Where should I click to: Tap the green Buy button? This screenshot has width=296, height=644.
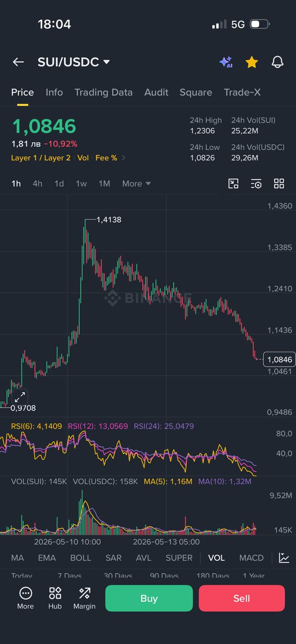149,598
